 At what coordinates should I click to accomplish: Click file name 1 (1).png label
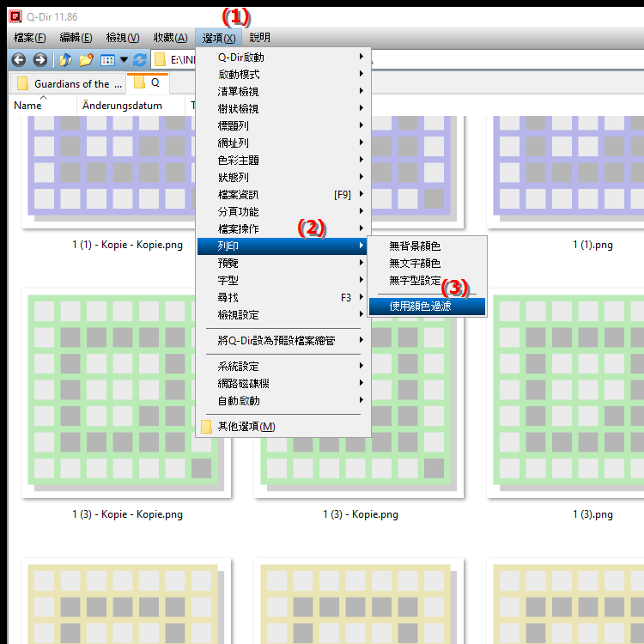pyautogui.click(x=592, y=245)
